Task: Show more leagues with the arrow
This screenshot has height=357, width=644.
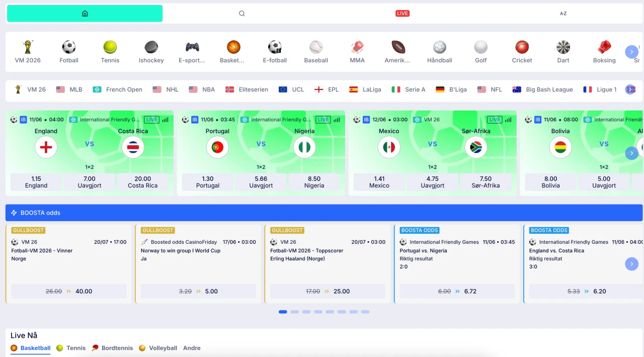Action: point(630,90)
